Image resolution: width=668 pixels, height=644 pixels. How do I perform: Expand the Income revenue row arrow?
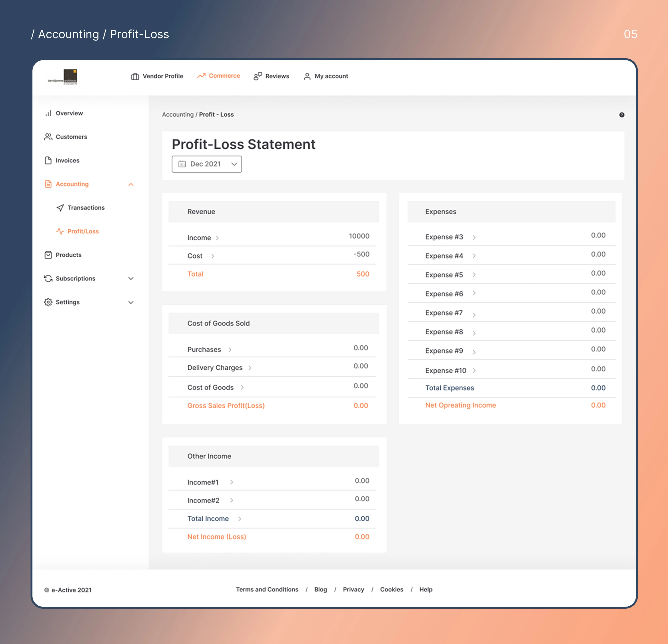click(217, 238)
